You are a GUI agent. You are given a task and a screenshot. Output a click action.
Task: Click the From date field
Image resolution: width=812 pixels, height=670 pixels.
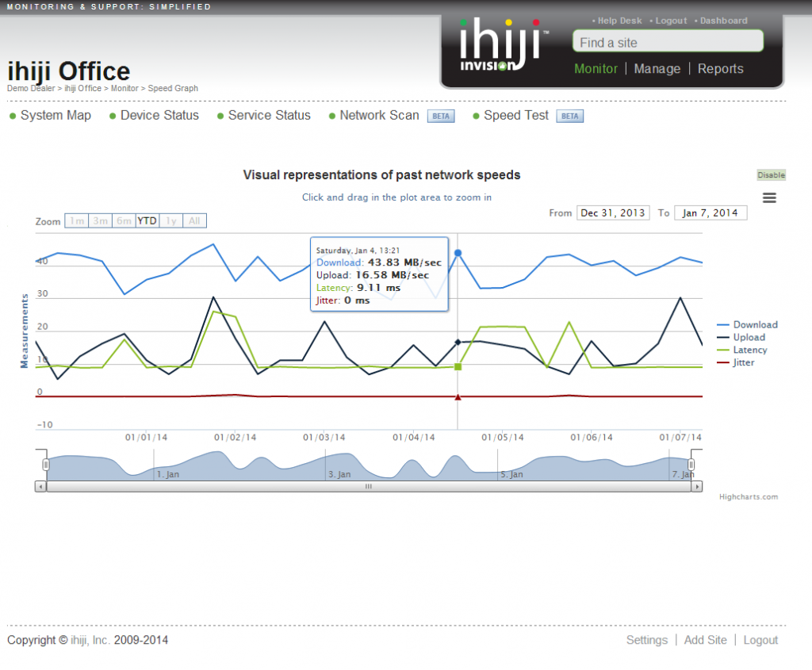613,212
